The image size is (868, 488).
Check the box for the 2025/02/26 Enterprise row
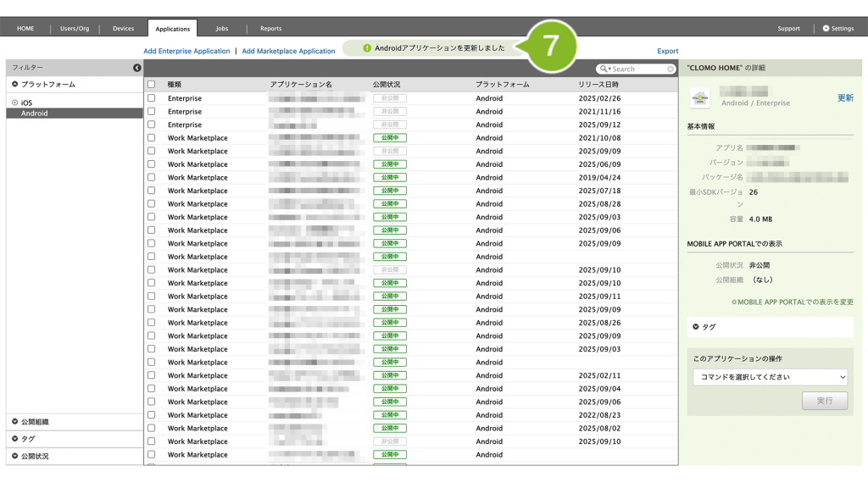click(152, 98)
